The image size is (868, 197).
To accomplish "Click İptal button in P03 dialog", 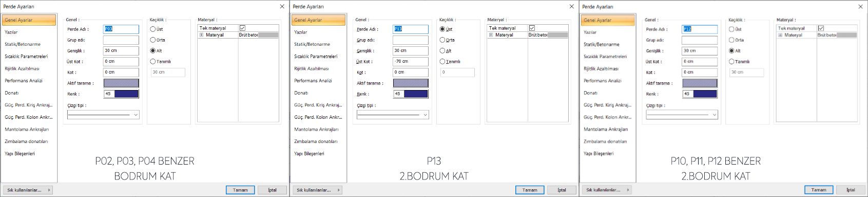I will coord(272,190).
